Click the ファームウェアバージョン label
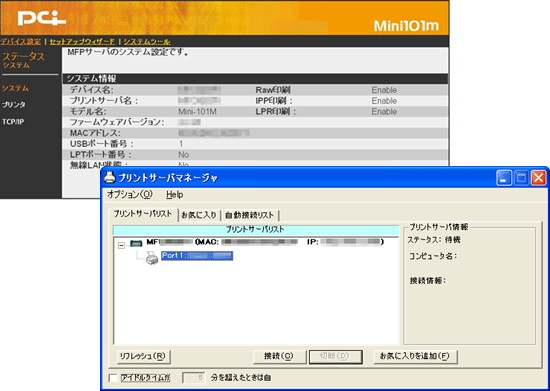Viewport: 550px width, 391px height. pos(117,122)
